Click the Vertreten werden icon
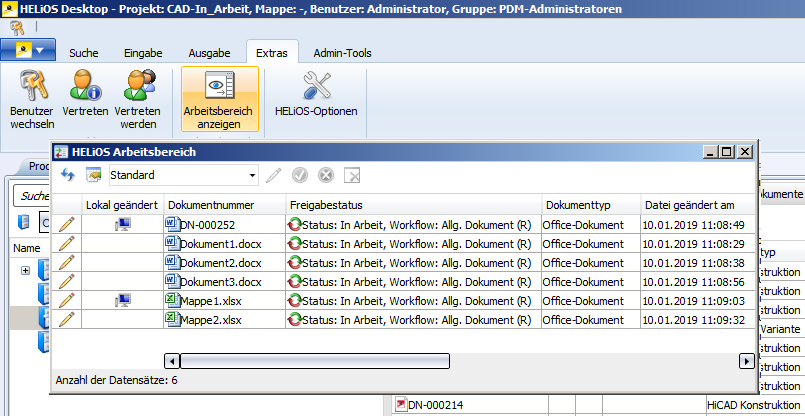 pyautogui.click(x=138, y=86)
